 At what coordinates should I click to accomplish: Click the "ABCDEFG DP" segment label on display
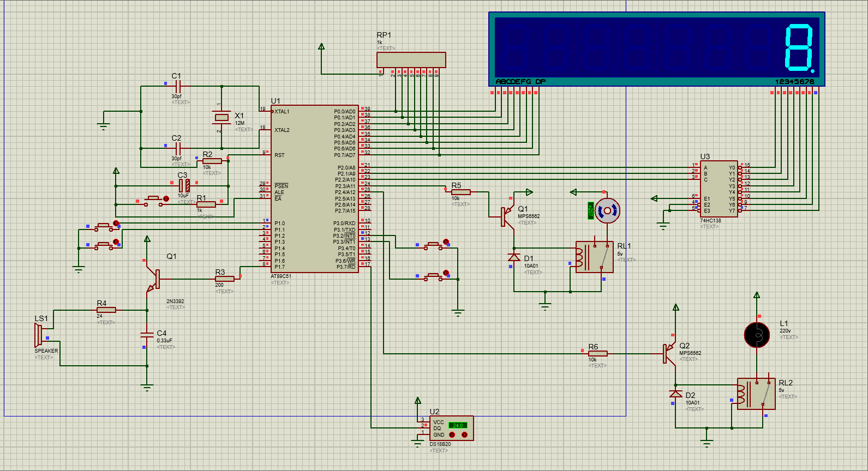pyautogui.click(x=520, y=82)
